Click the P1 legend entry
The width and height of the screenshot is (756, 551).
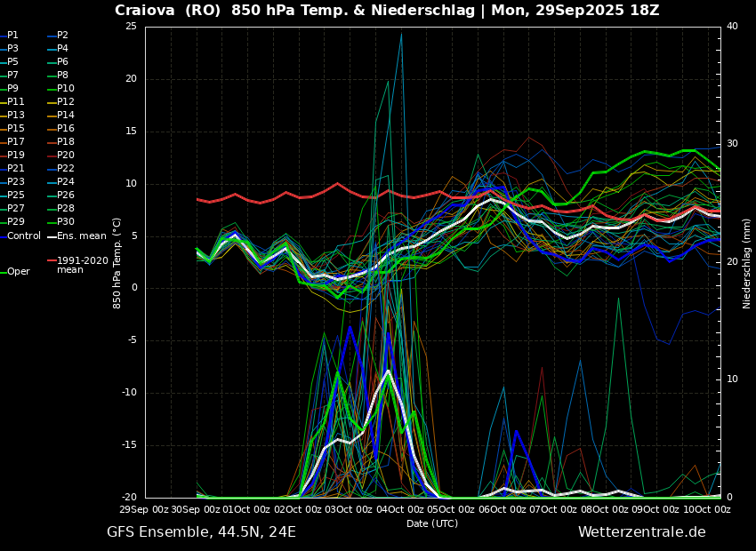click(x=12, y=36)
